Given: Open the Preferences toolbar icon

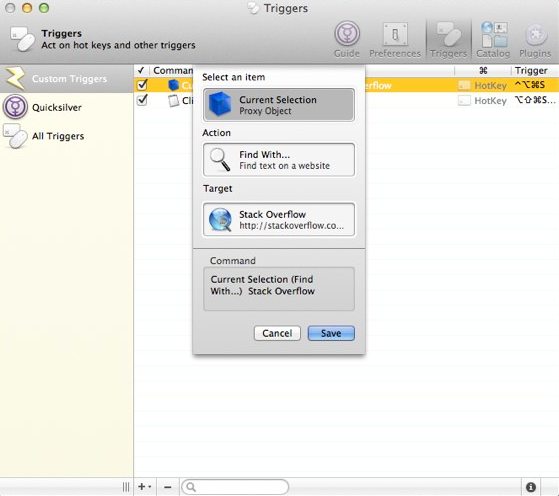Looking at the screenshot, I should pos(395,39).
